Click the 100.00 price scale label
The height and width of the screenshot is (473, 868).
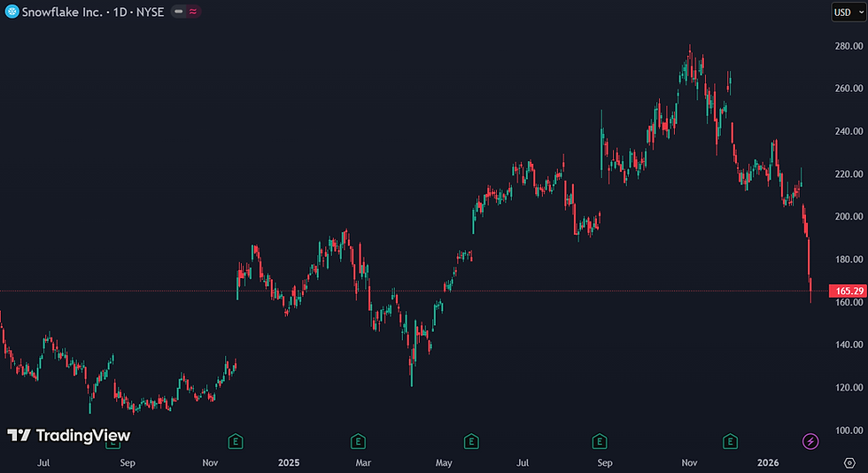click(x=849, y=430)
